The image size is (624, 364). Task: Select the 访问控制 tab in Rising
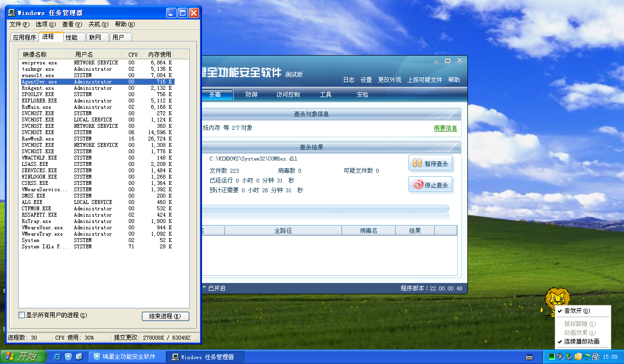[288, 95]
